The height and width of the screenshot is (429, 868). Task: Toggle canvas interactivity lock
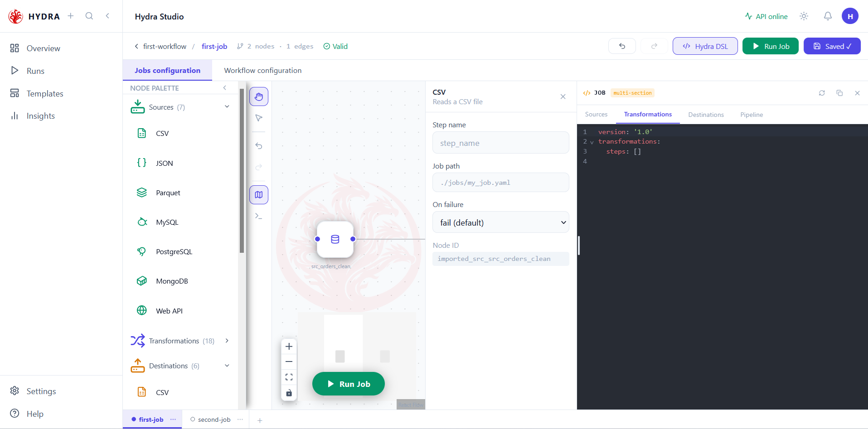coord(289,393)
